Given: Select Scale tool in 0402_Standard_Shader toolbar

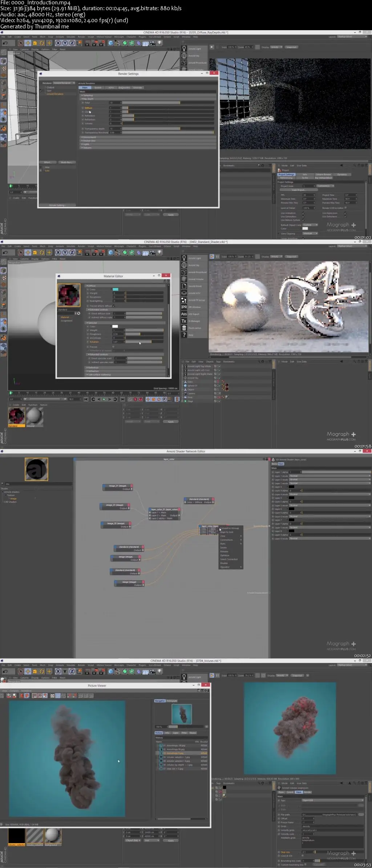Looking at the screenshot, I should pos(35,252).
